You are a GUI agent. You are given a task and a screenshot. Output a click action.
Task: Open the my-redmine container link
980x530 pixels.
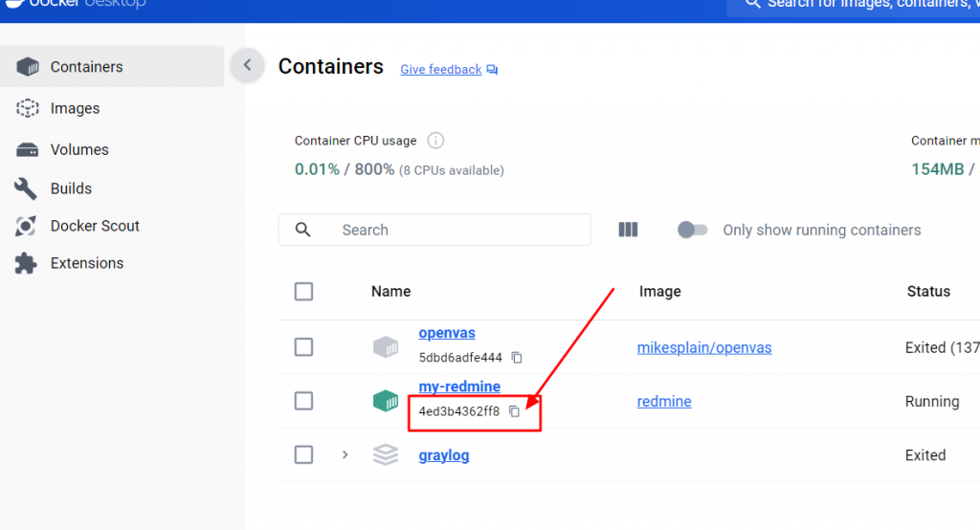[459, 386]
